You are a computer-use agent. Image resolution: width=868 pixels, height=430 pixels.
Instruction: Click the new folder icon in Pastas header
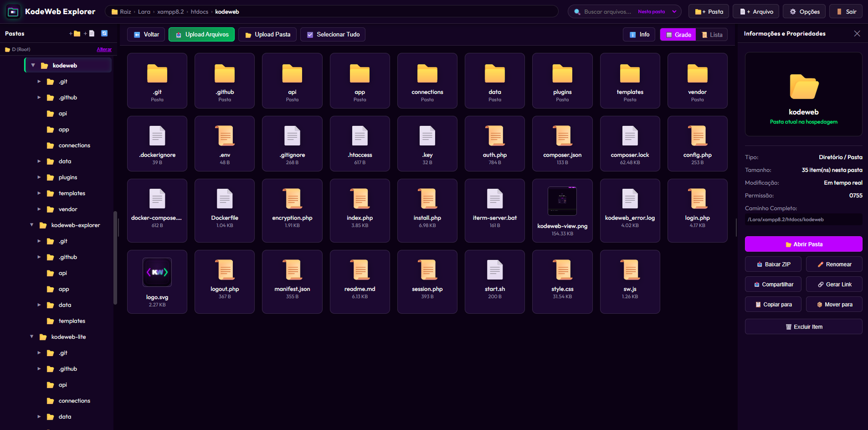[75, 34]
